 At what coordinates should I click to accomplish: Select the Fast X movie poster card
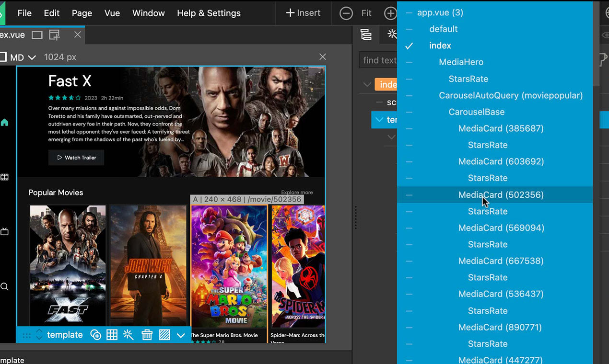coord(68,266)
